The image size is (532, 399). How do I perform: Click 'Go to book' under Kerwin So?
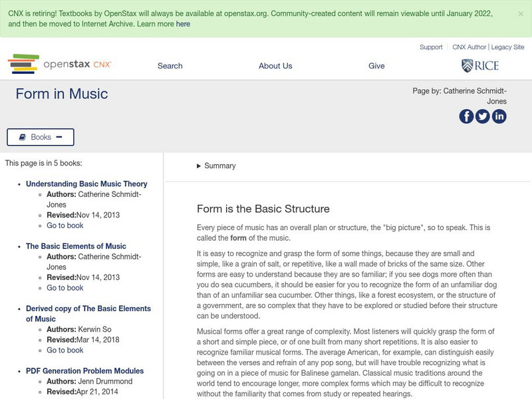point(65,350)
